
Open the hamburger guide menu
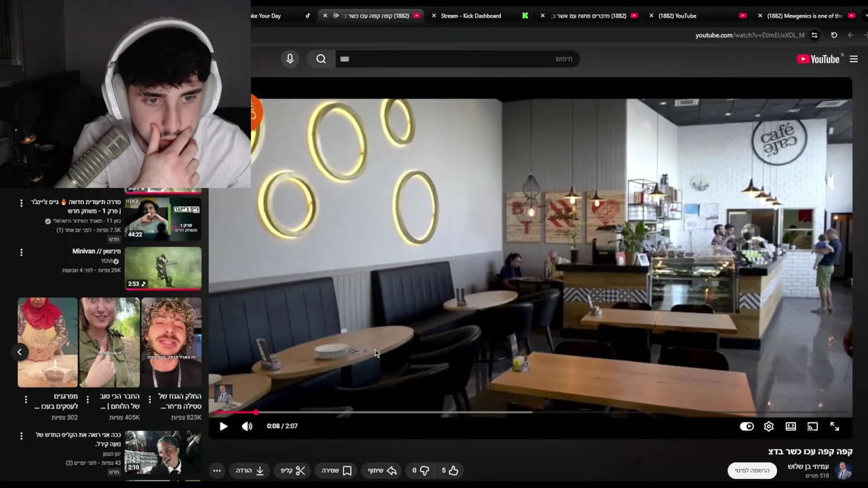[854, 59]
